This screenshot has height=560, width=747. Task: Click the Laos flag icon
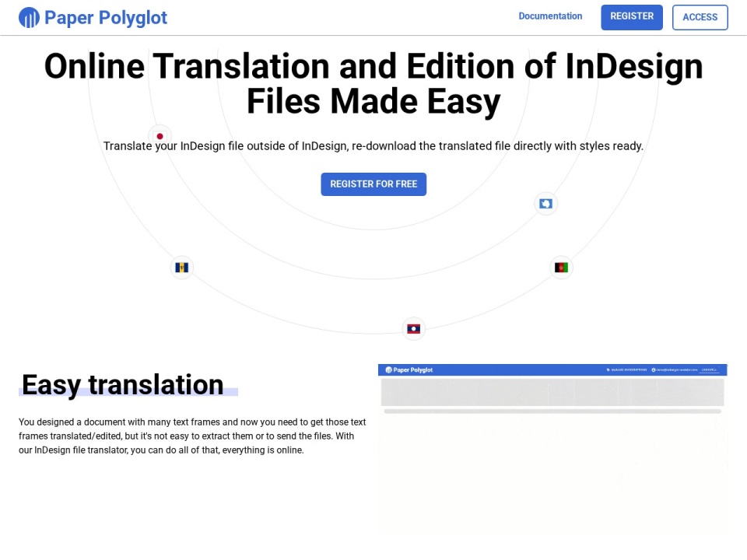coord(413,329)
